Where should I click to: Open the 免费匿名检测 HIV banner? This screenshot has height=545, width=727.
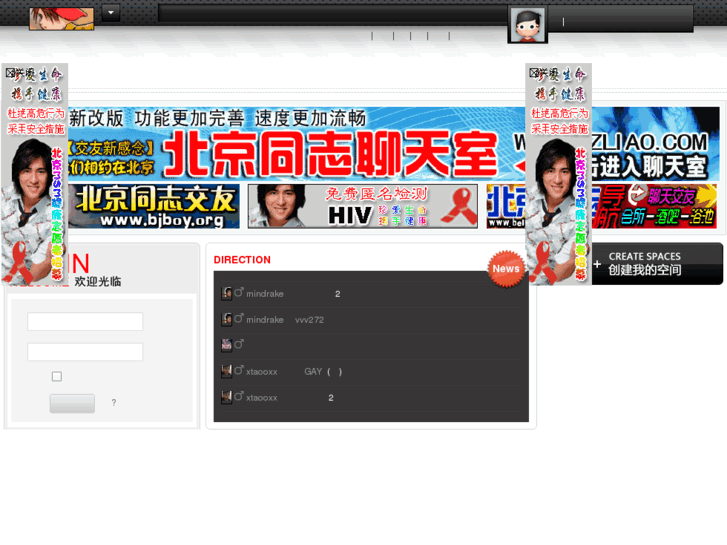363,206
